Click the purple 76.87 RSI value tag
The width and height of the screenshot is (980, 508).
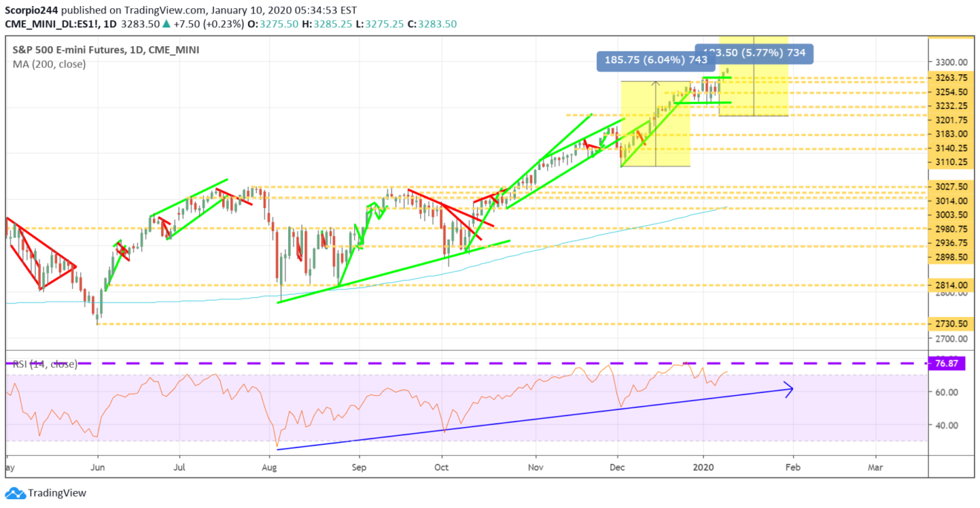click(x=944, y=363)
